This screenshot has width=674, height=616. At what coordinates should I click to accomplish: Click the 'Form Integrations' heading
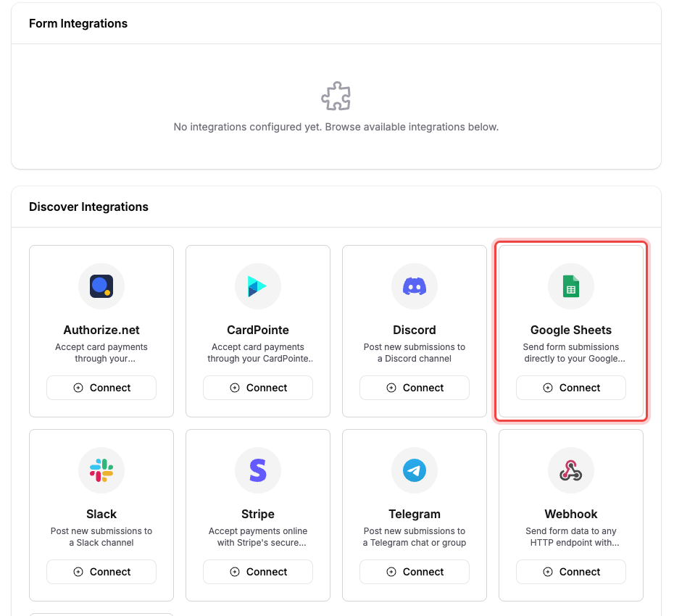point(78,23)
